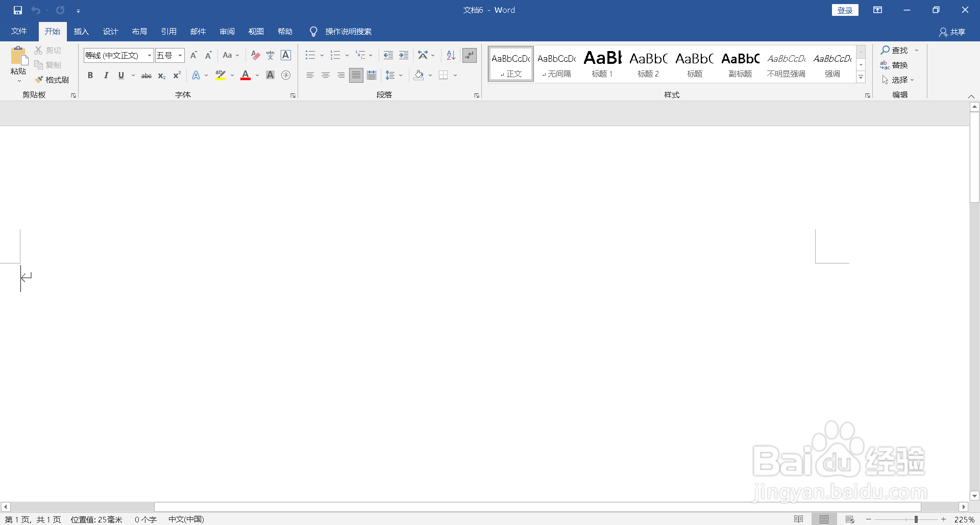Open text effects with the glowing A icon

pos(196,76)
